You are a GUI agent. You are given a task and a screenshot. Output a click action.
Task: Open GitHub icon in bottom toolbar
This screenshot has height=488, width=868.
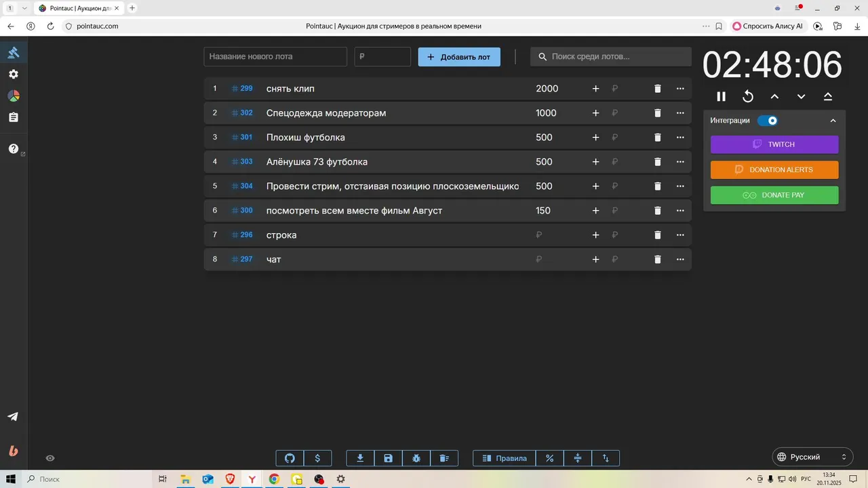click(x=290, y=458)
